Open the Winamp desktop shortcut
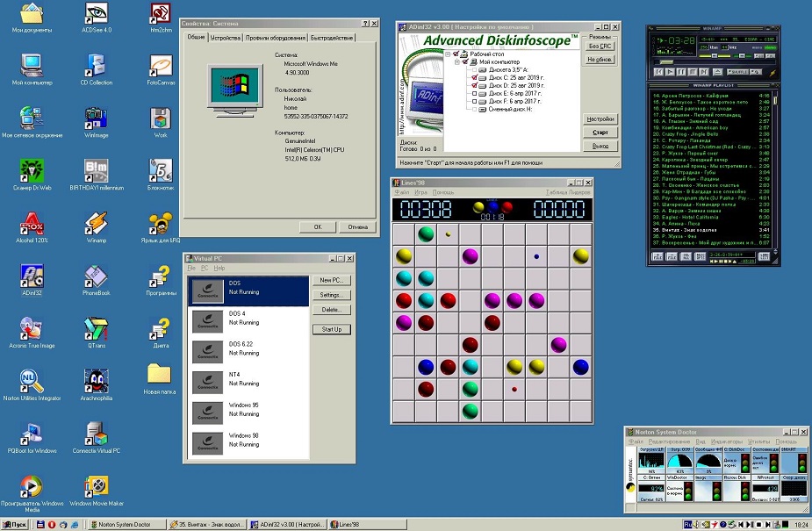Screen dimensions: 812x531 (97, 226)
